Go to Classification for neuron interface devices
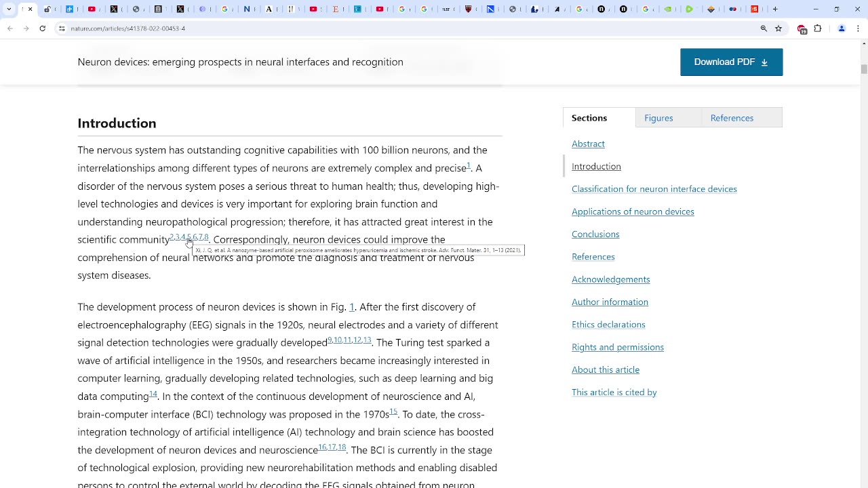This screenshot has height=488, width=868. coord(654,188)
